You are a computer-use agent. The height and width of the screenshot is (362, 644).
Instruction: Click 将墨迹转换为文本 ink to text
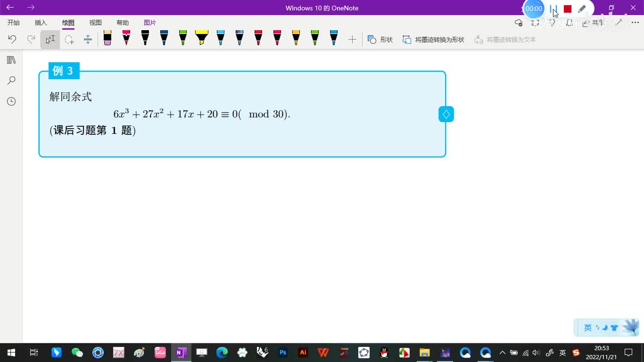point(505,39)
